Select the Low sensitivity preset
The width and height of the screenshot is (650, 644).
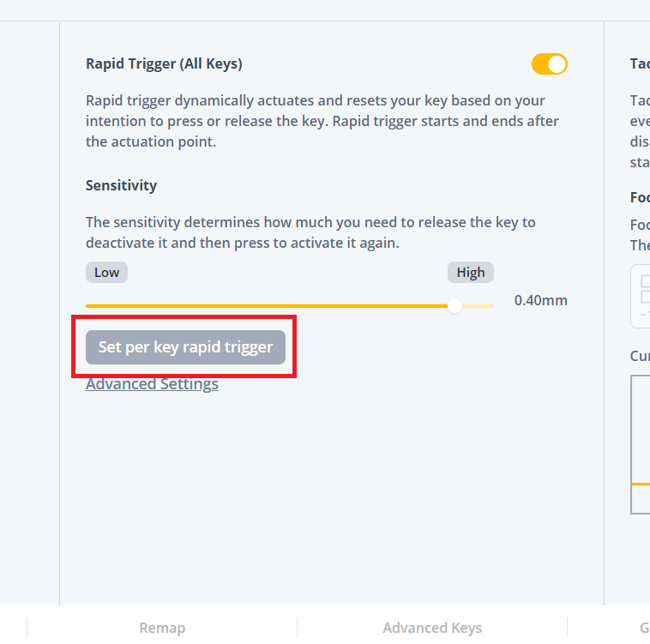(x=106, y=273)
